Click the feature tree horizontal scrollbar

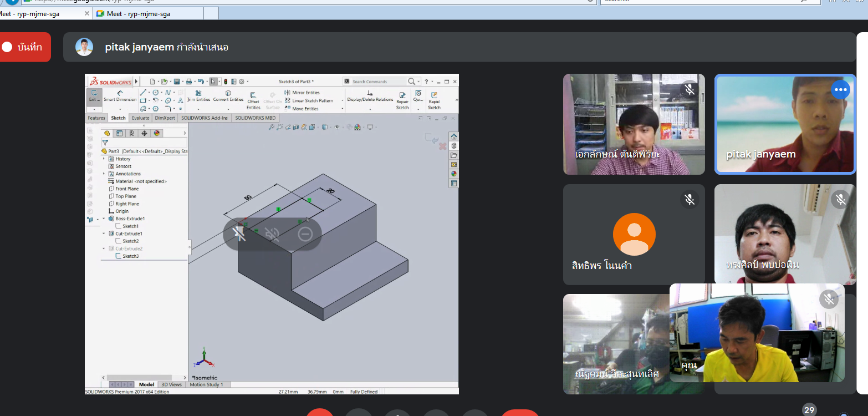(144, 377)
